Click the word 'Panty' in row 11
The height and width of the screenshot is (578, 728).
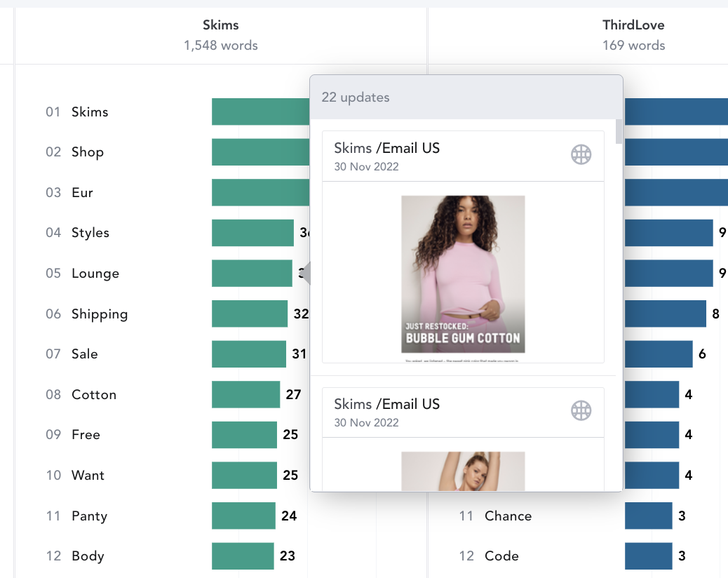pos(89,516)
